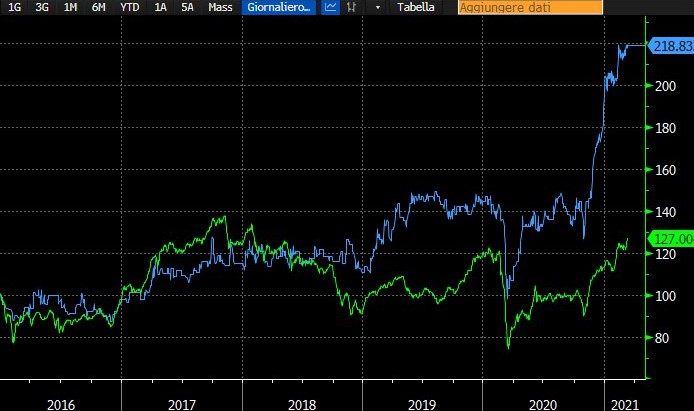Click the 2021 year label
Viewport: 694px width, 411px height.
click(x=625, y=405)
